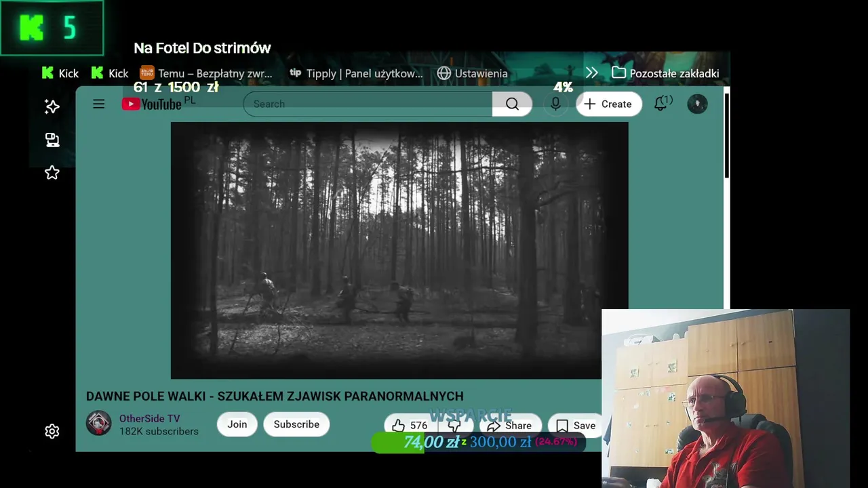This screenshot has height=488, width=868.
Task: Select the title DAWNE POLE WALKI
Action: pyautogui.click(x=275, y=396)
